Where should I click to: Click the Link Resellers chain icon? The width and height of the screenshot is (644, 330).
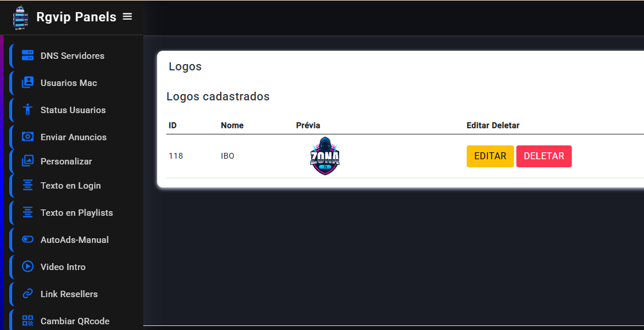point(28,294)
